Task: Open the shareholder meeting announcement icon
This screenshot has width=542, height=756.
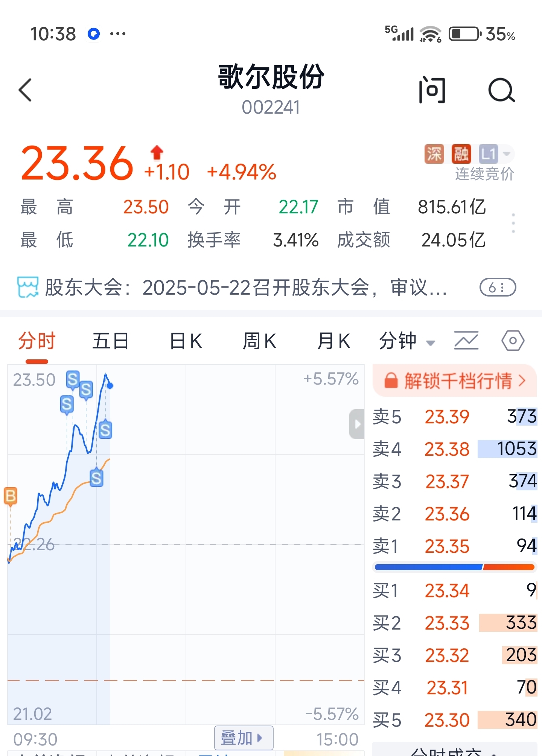Action: pos(28,287)
